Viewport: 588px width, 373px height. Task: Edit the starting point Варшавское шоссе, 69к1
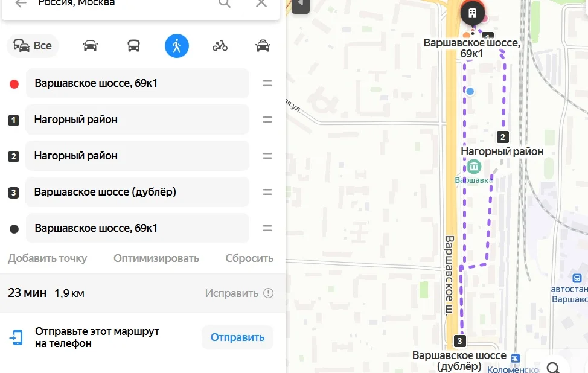[137, 83]
